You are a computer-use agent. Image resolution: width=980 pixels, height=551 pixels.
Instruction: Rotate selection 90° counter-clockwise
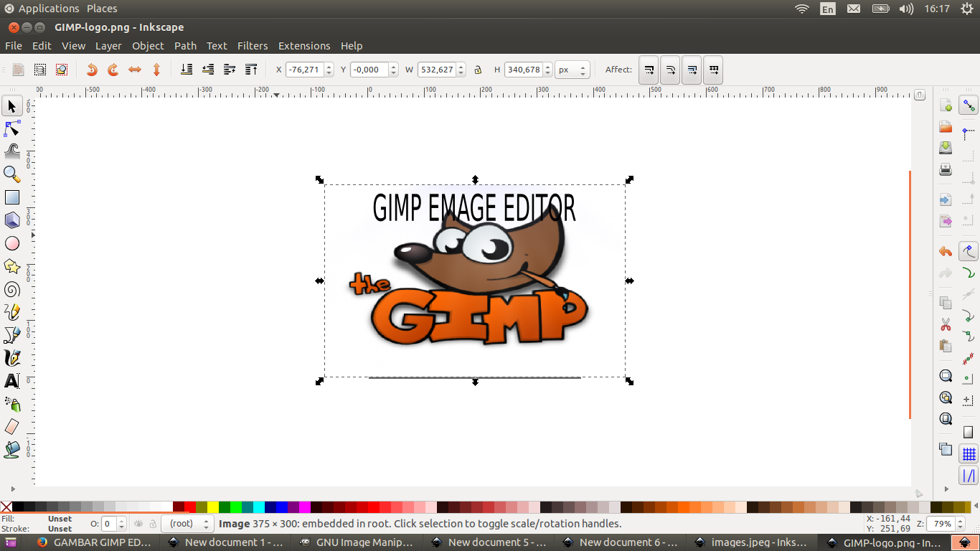pos(92,70)
